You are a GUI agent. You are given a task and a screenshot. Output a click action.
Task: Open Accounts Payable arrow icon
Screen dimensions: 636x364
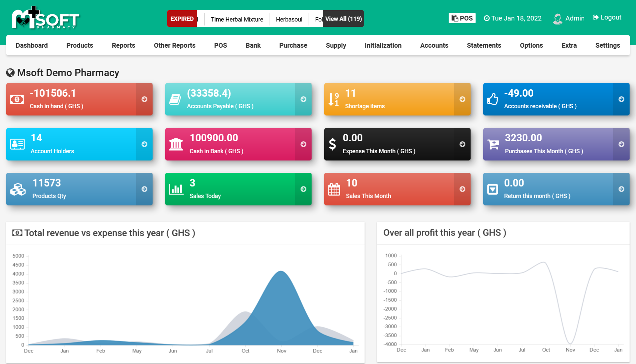tap(303, 99)
